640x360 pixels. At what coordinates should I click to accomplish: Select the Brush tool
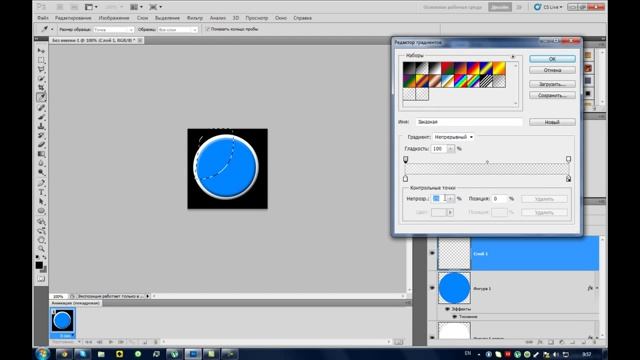(41, 117)
